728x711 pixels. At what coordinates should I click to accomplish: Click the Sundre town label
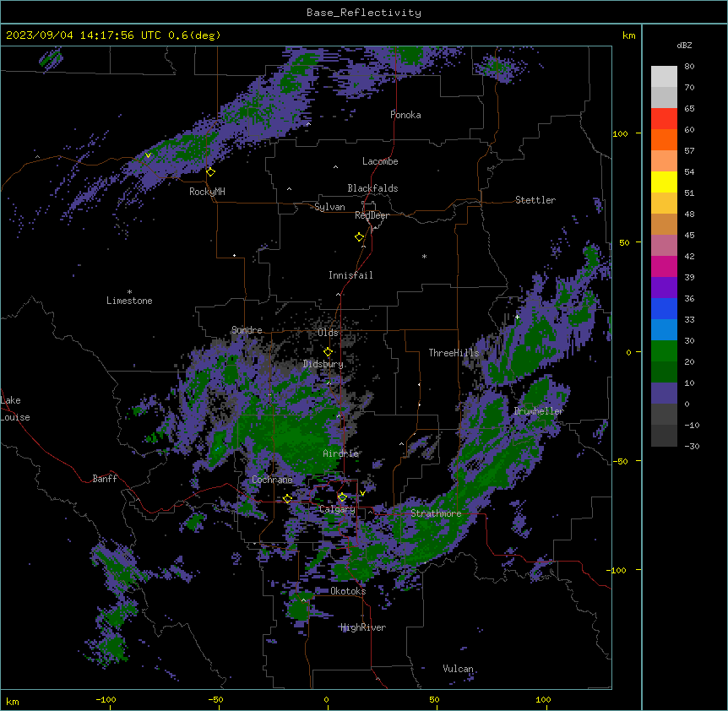coord(247,330)
